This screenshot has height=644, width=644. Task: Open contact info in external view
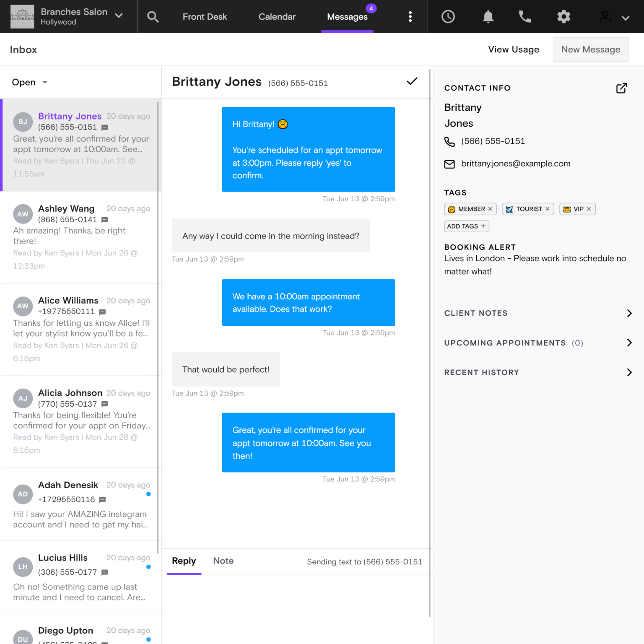point(621,88)
